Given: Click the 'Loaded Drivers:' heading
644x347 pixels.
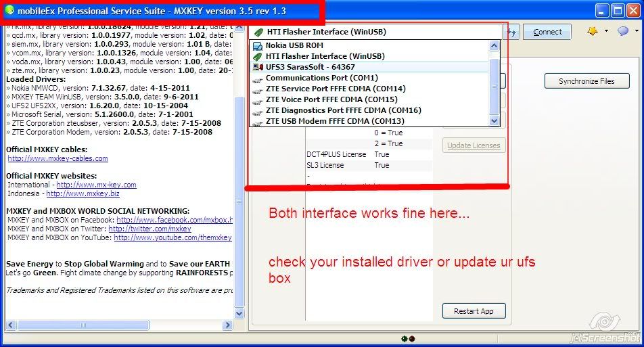Looking at the screenshot, I should 36,79.
